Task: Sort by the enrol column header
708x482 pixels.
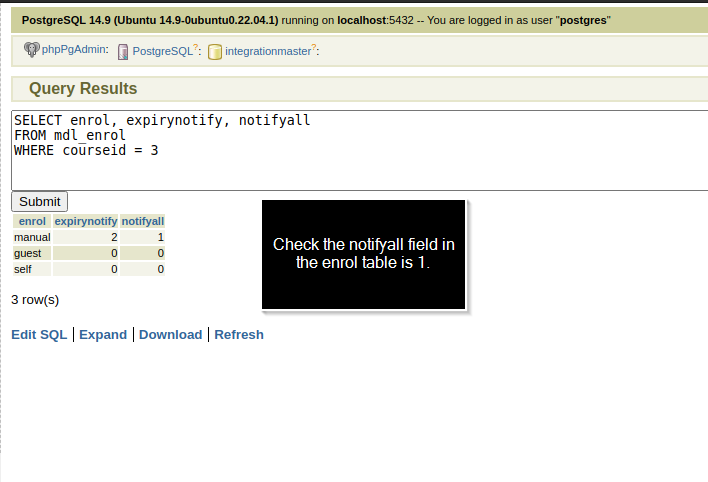Action: point(32,221)
